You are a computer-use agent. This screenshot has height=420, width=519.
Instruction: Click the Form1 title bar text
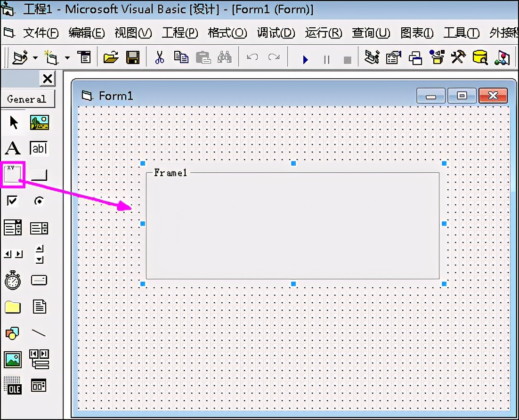(x=116, y=96)
